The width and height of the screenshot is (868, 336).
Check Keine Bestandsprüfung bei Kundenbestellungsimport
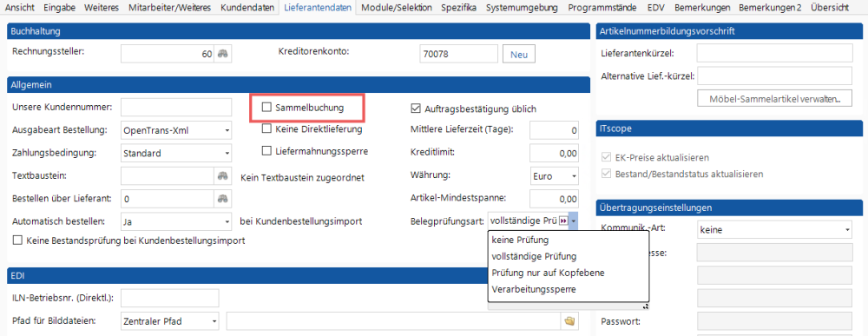(17, 240)
